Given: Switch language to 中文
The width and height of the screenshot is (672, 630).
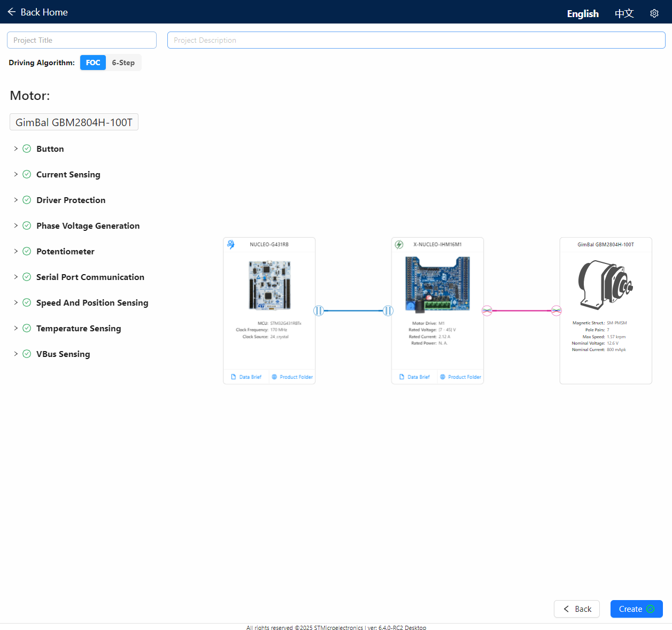Looking at the screenshot, I should [624, 13].
